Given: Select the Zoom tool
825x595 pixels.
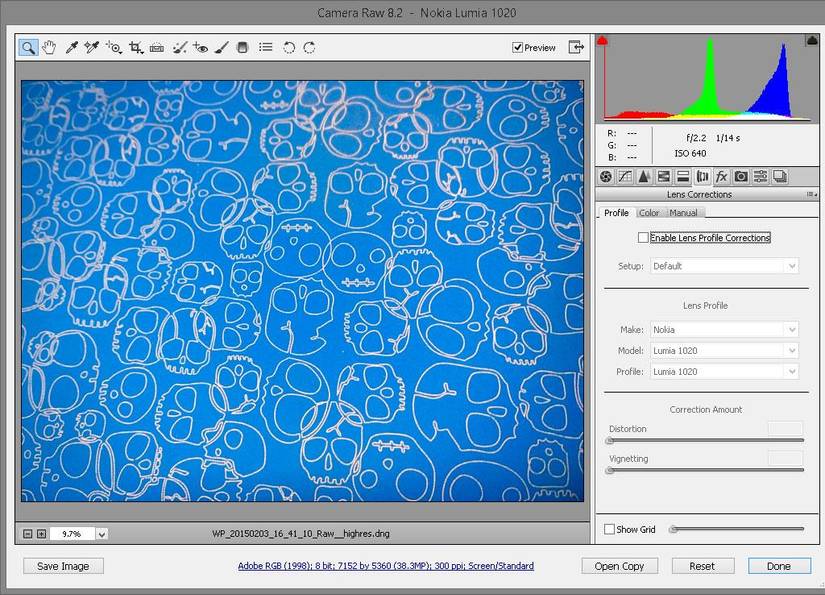Looking at the screenshot, I should pyautogui.click(x=28, y=48).
